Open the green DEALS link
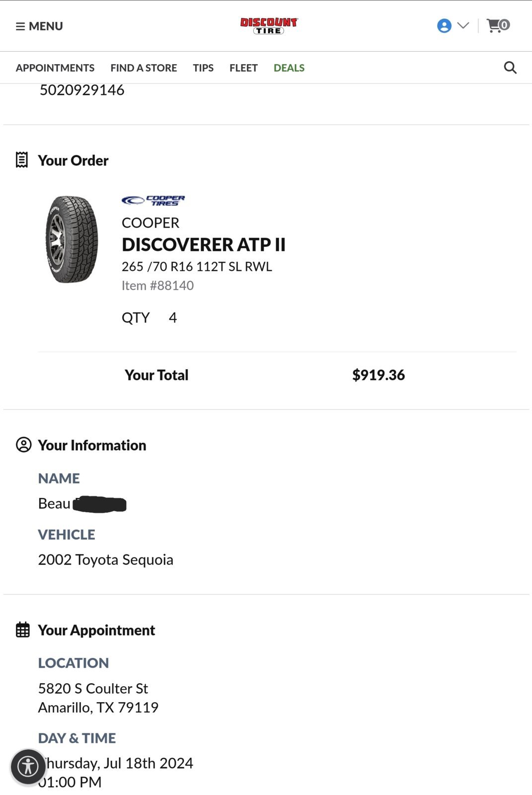 [x=289, y=68]
